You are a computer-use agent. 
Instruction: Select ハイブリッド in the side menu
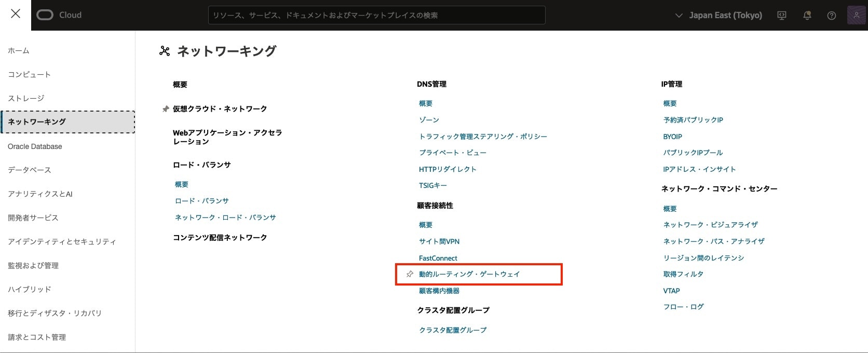tap(29, 290)
